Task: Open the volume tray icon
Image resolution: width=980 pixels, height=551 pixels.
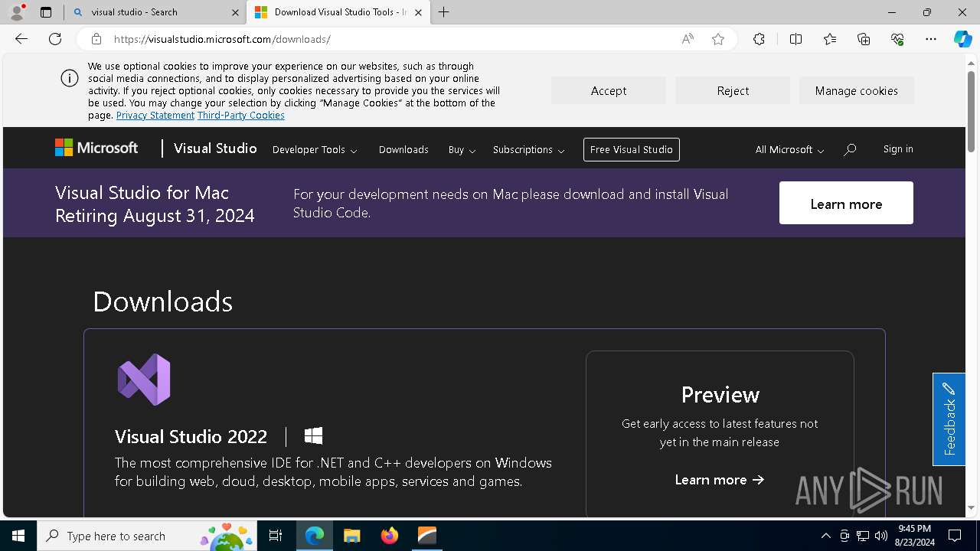Action: tap(881, 536)
